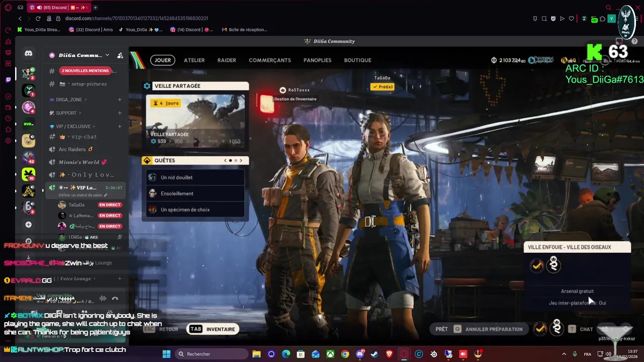Open Brave browser from taskbar
Image resolution: width=644 pixels, height=362 pixels.
click(389, 354)
